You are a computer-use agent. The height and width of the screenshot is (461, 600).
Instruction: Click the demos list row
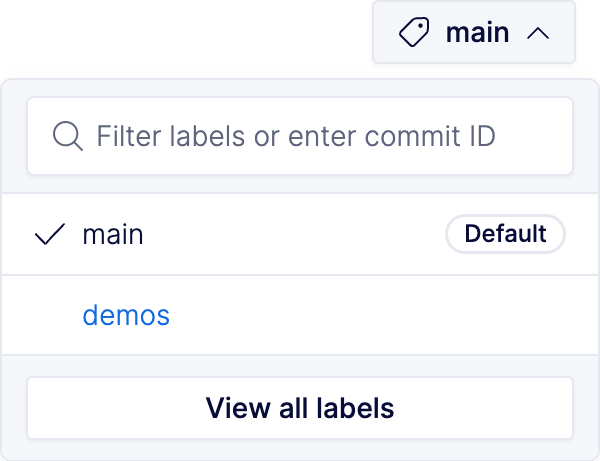click(x=300, y=315)
